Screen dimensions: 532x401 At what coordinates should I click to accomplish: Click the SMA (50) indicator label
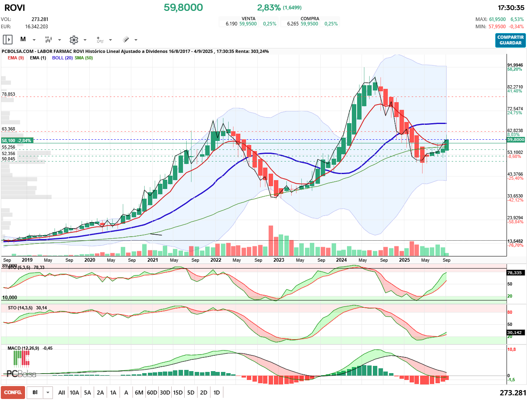(84, 58)
